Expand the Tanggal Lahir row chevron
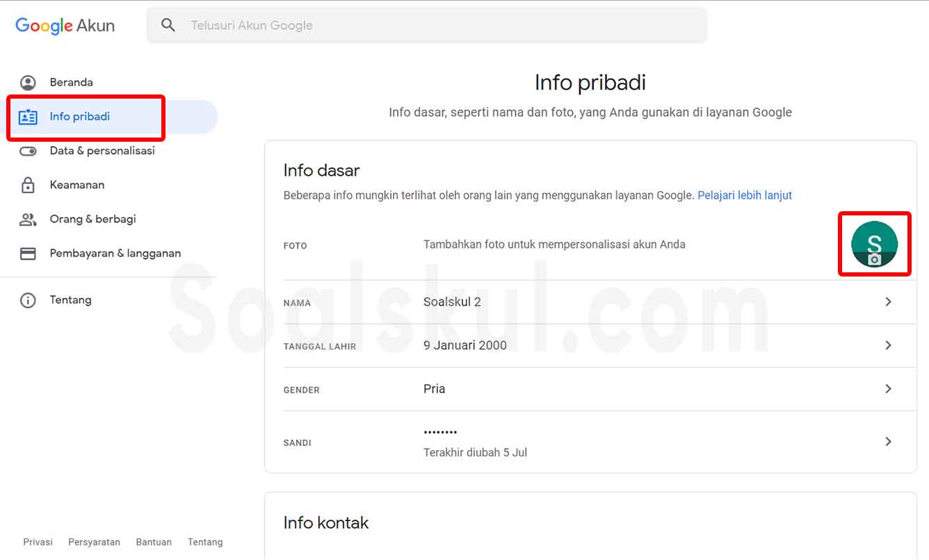The image size is (929, 560). coord(888,345)
